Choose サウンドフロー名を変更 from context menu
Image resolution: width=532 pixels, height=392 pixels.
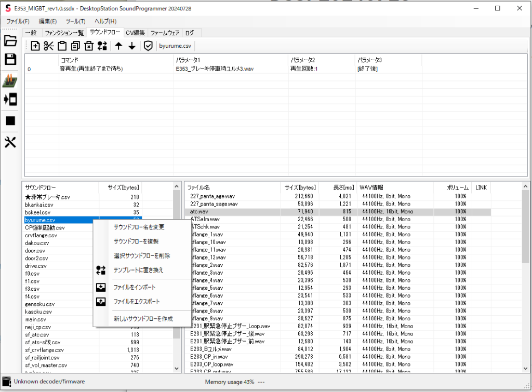tap(139, 227)
